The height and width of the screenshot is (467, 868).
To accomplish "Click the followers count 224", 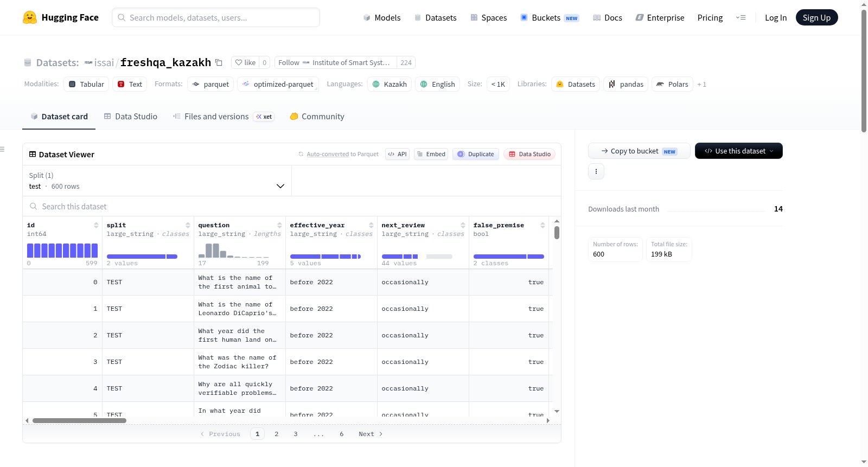I will [x=406, y=62].
